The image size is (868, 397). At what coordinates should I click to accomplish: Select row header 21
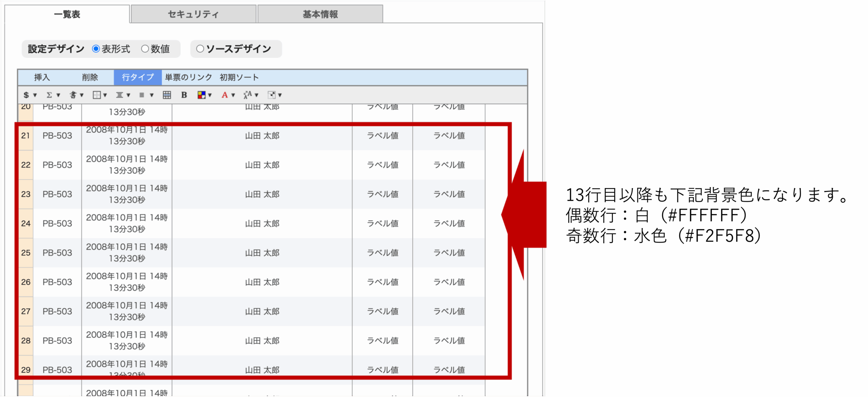(26, 136)
